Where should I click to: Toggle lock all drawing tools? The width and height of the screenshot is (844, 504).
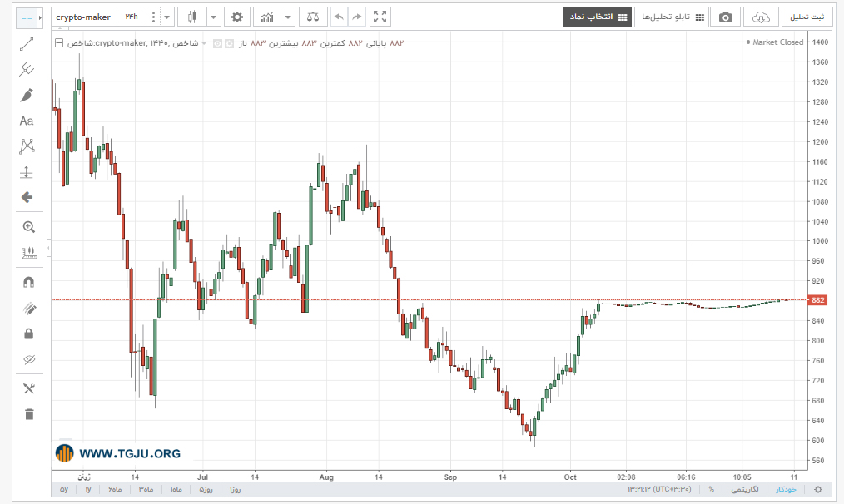[x=29, y=334]
